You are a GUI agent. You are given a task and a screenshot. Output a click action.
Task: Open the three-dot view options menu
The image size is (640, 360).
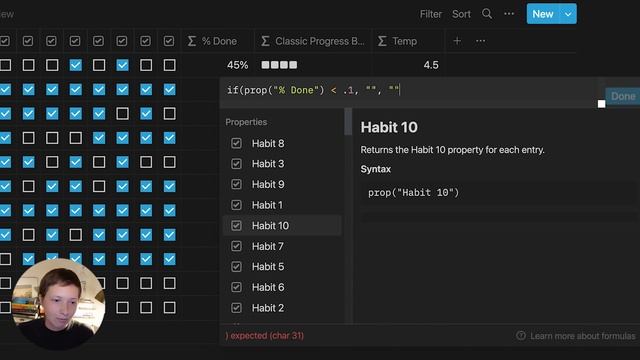tap(509, 14)
